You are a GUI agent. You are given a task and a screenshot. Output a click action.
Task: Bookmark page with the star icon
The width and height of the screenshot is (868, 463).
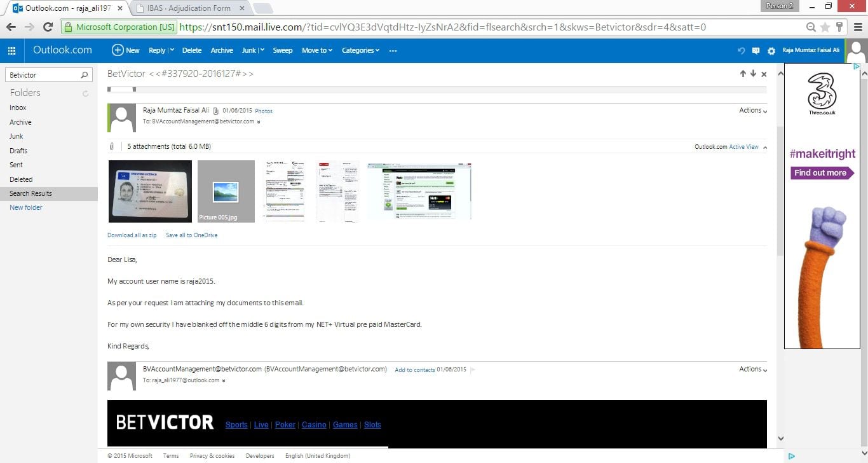[825, 27]
